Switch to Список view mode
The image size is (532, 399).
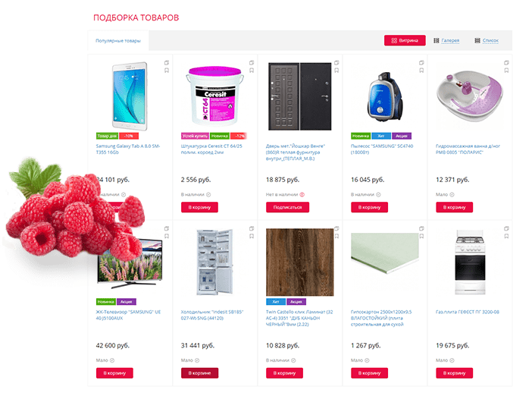487,40
